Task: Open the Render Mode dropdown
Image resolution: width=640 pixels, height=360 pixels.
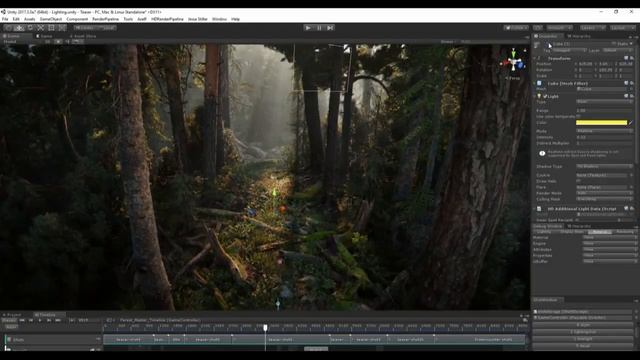Action: 604,193
